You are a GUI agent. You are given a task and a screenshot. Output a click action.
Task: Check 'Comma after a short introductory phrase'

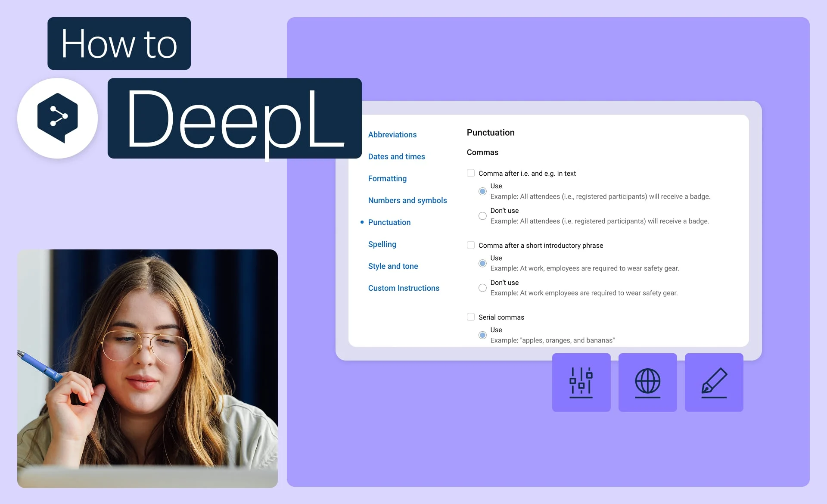click(x=471, y=245)
